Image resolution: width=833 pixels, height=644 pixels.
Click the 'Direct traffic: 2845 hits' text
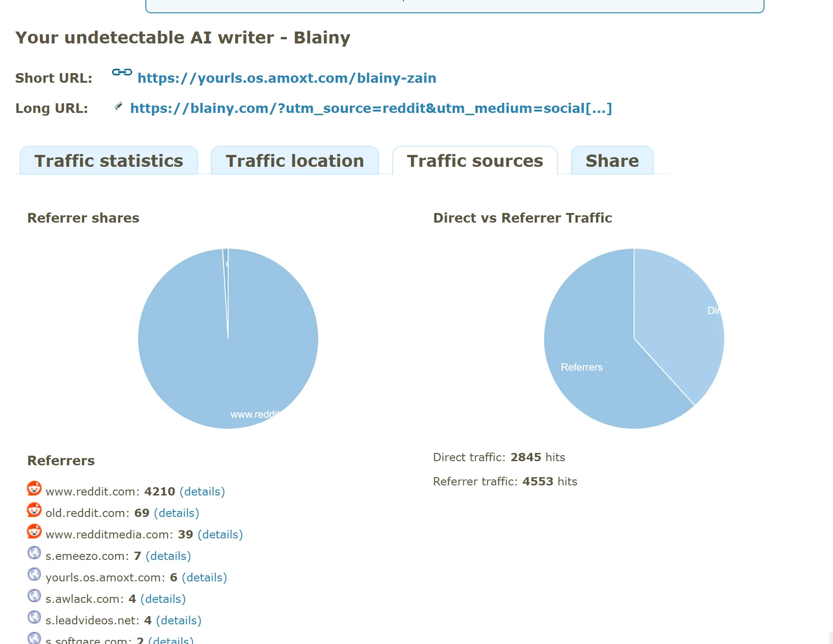click(499, 457)
